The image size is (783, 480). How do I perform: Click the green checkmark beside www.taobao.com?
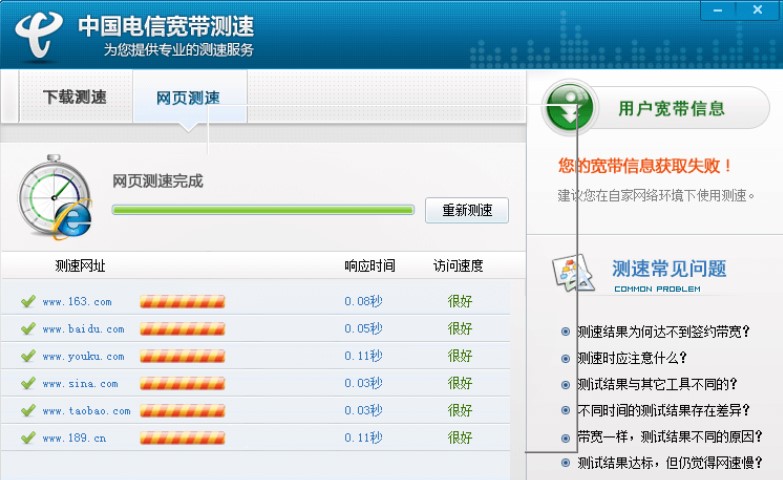click(x=28, y=411)
